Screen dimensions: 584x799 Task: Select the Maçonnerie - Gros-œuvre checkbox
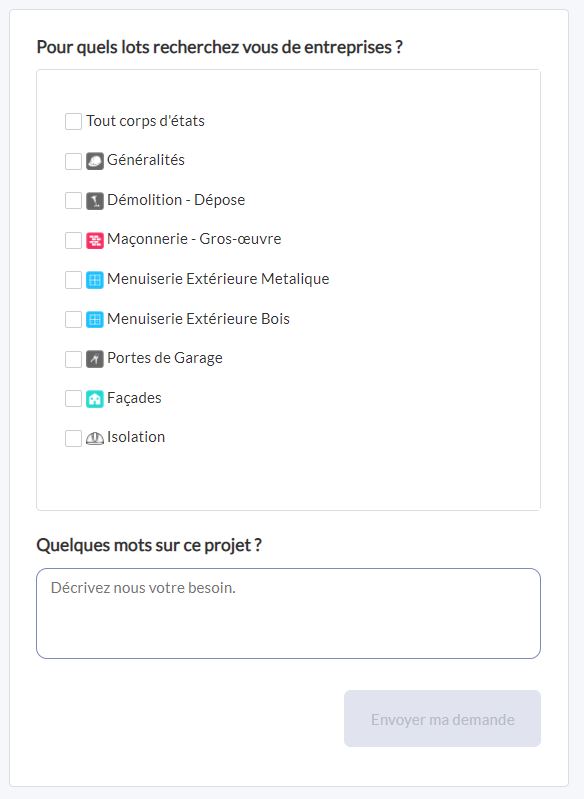pos(73,240)
